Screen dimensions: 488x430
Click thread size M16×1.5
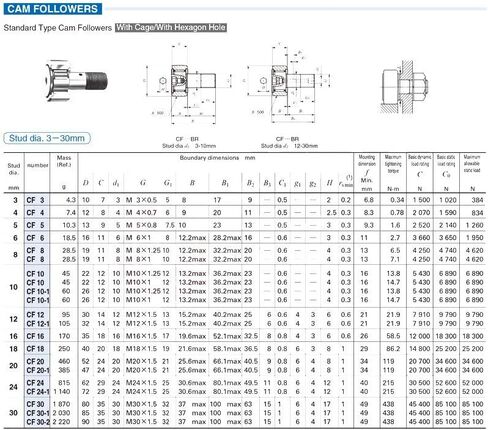(141, 336)
